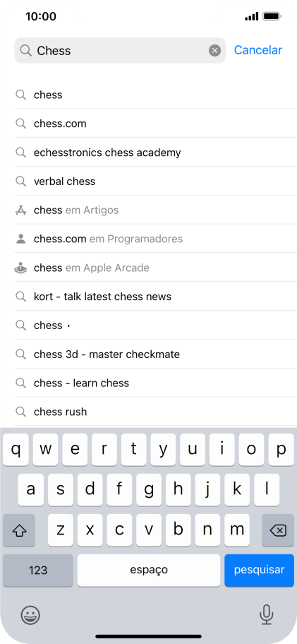Pick the 'chess rush' suggestion

pos(155,412)
